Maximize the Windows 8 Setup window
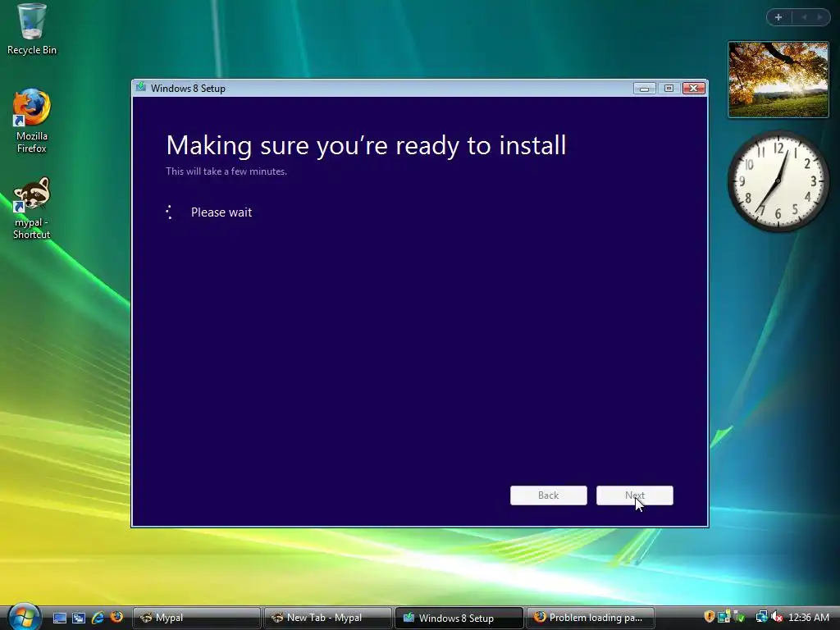This screenshot has height=630, width=840. click(x=669, y=89)
